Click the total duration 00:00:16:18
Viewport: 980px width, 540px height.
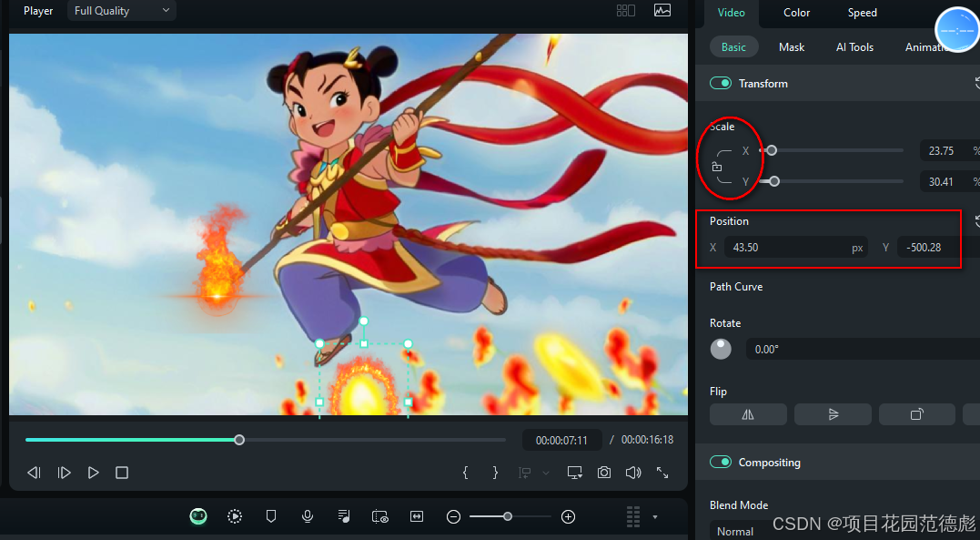(647, 440)
